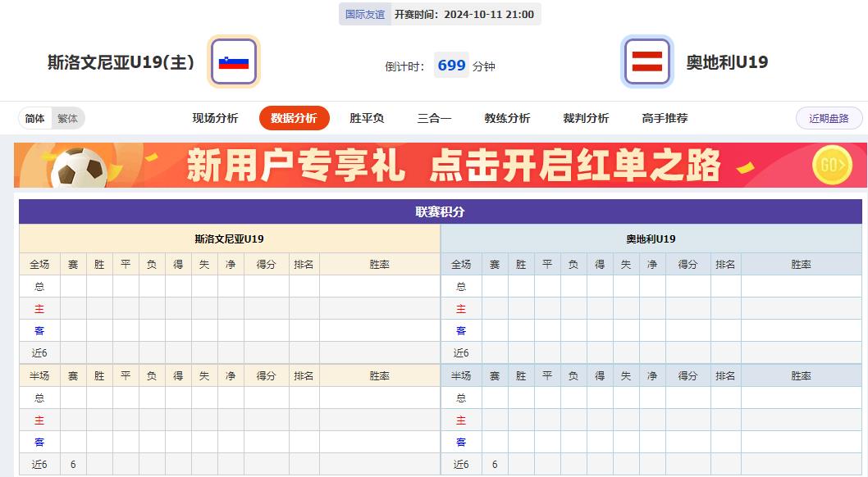Click the Austria flag icon

pos(647,61)
